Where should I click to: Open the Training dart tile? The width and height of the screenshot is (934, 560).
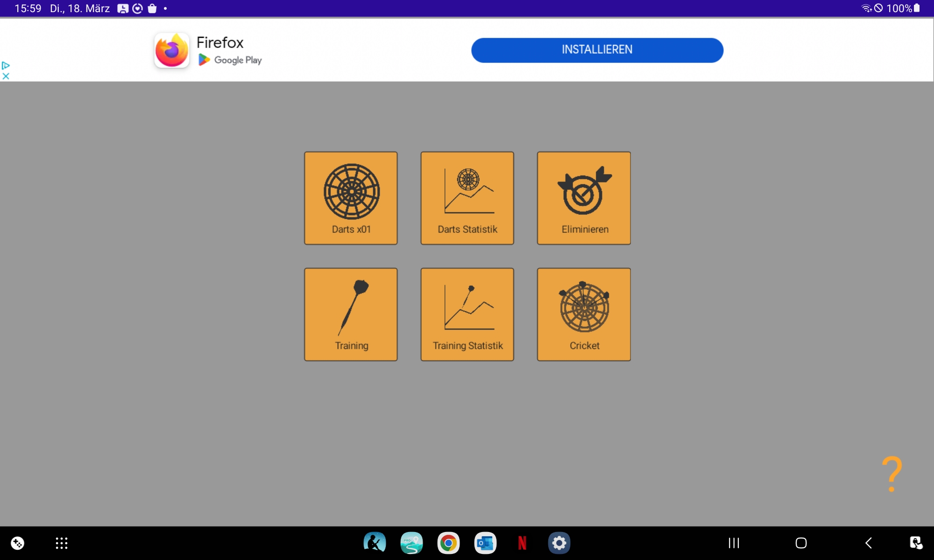pyautogui.click(x=351, y=314)
